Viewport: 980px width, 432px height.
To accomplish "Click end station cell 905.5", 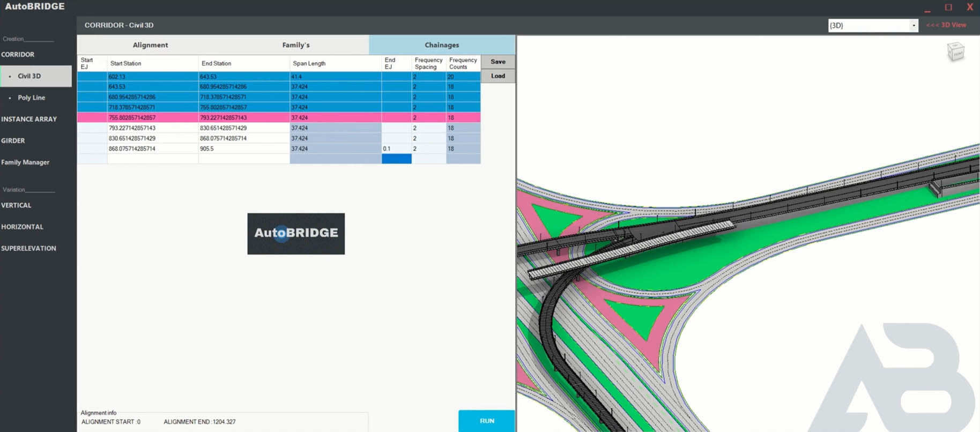I will click(244, 148).
